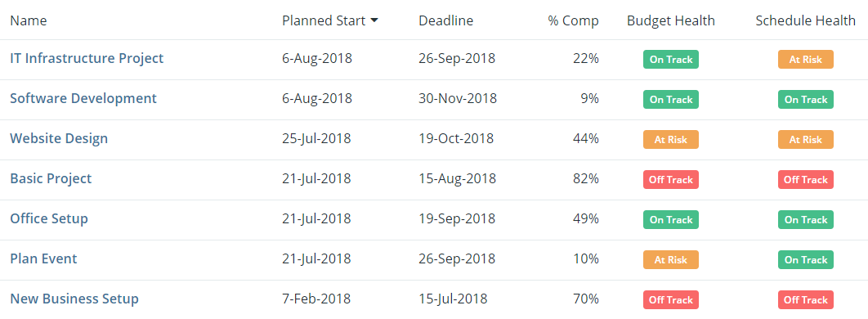
Task: Sort by the Deadline column header
Action: pyautogui.click(x=446, y=21)
